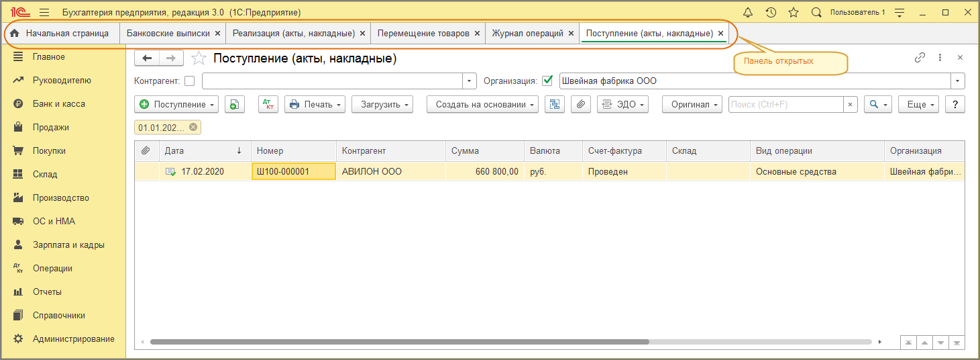Image resolution: width=980 pixels, height=360 pixels.
Task: Click the copy document icon button
Action: (x=235, y=104)
